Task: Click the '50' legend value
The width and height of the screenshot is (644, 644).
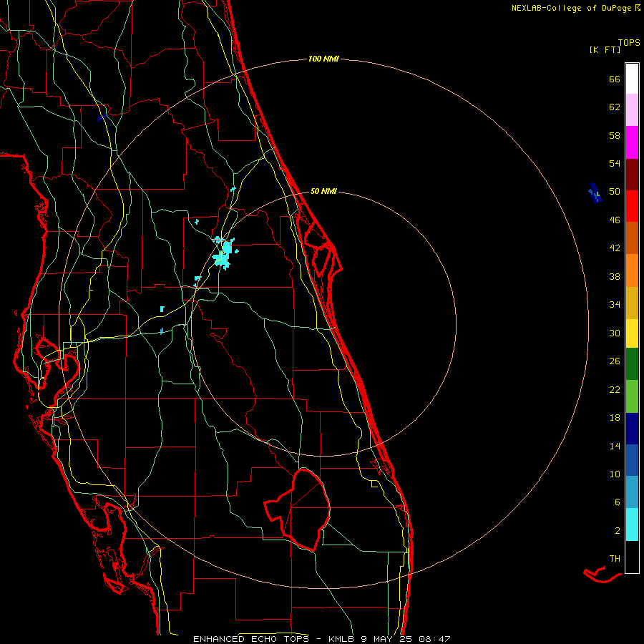Action: (x=615, y=192)
